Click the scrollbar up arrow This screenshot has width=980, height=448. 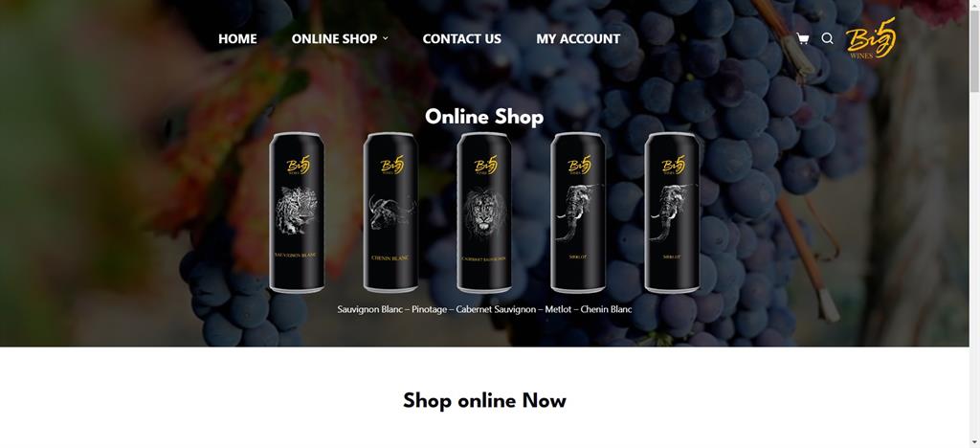[x=974, y=5]
